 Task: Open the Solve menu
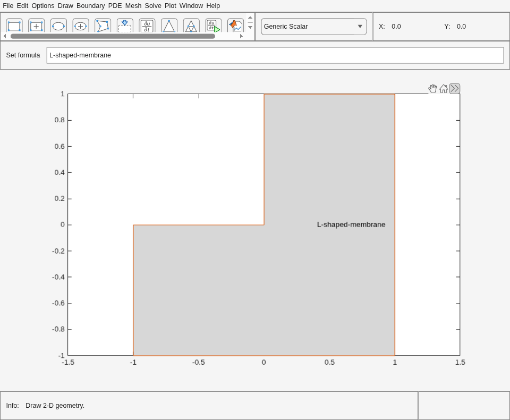[153, 6]
